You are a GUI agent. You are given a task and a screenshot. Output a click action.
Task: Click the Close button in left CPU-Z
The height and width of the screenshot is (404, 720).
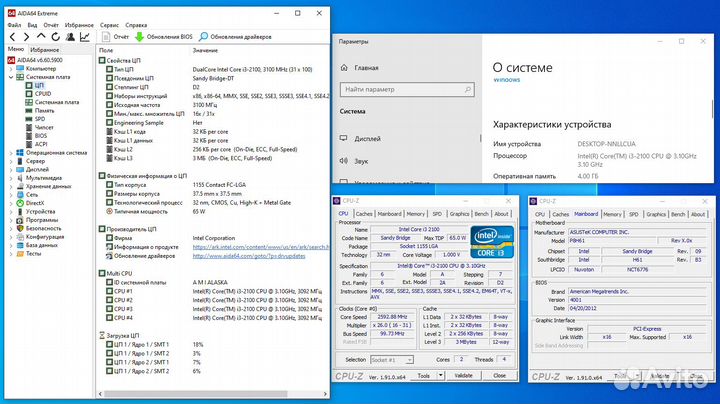(x=500, y=376)
